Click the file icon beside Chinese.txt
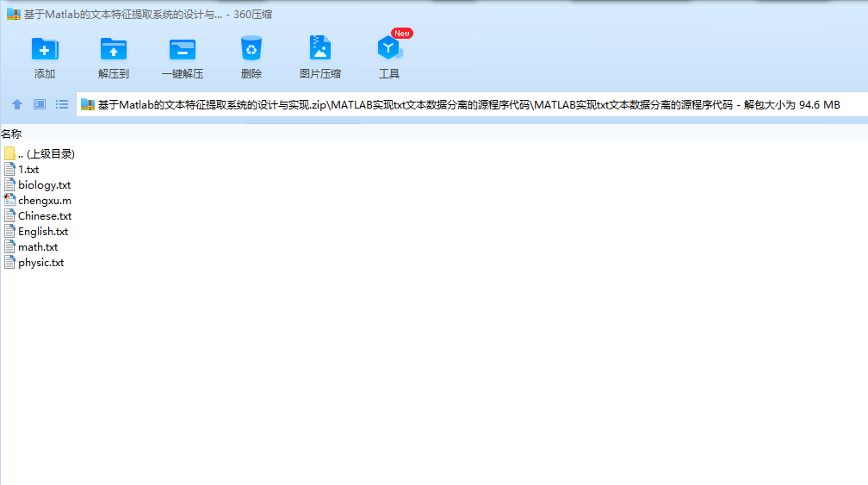The height and width of the screenshot is (485, 868). click(x=9, y=216)
